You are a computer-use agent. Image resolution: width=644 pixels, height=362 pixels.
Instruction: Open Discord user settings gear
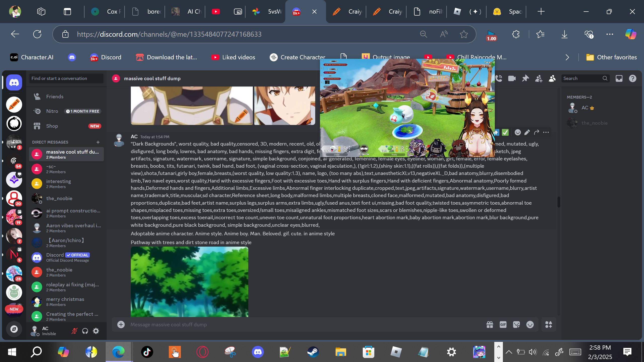pyautogui.click(x=96, y=331)
